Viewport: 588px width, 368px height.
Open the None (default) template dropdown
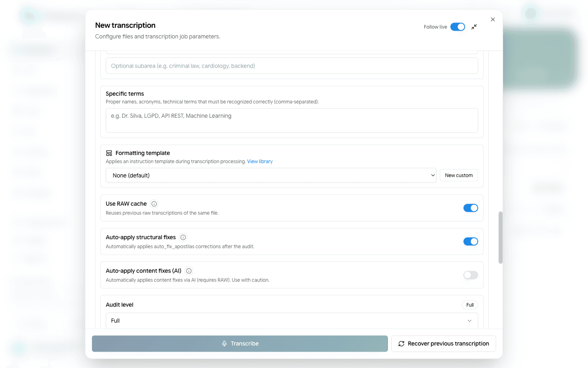(x=271, y=175)
